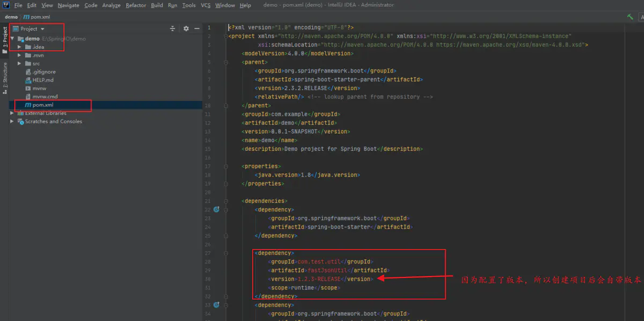Click Maven gutter icon on line 22

click(x=216, y=209)
